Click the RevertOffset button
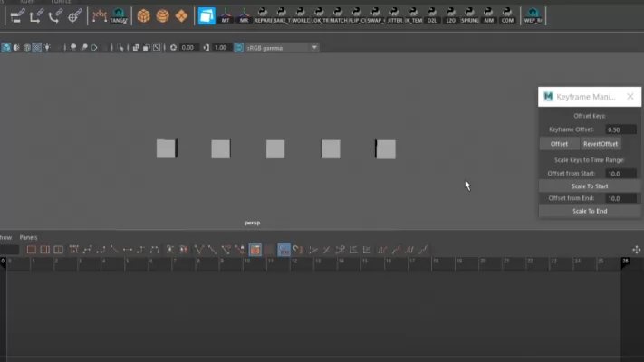 pos(601,144)
